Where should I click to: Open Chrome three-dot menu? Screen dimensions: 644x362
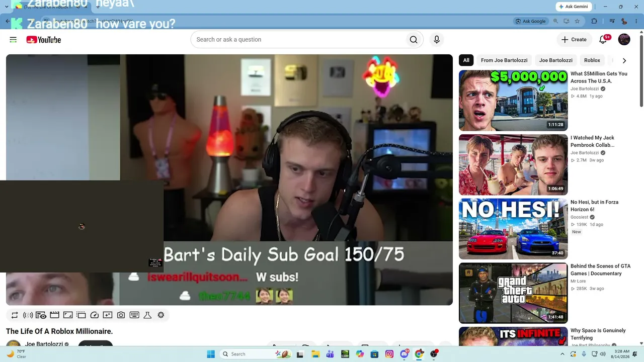635,21
